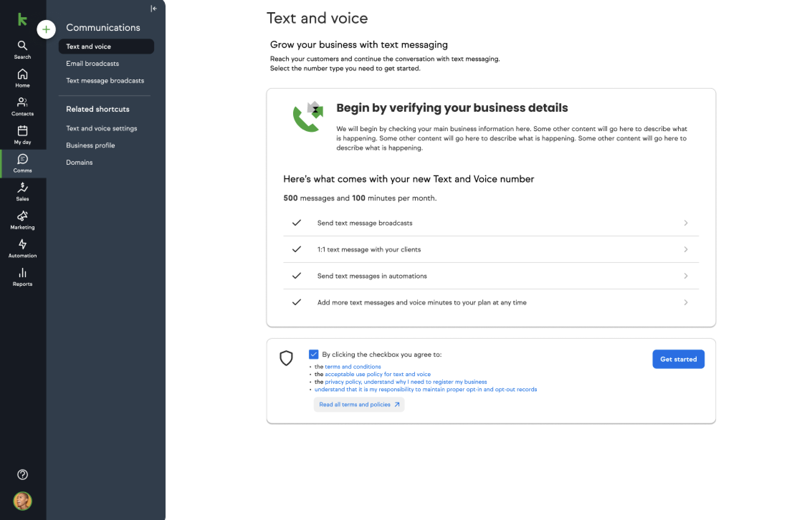Select the Email broadcasts menu item
This screenshot has width=812, height=520.
click(x=92, y=64)
